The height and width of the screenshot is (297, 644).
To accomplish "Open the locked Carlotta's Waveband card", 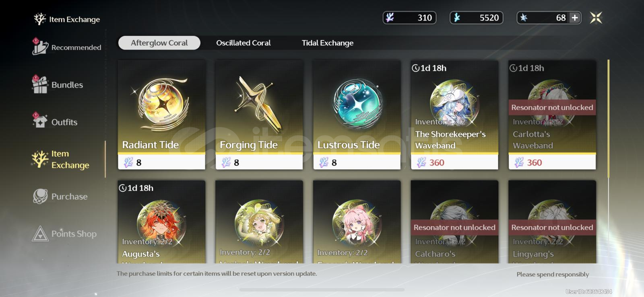I will coord(552,115).
